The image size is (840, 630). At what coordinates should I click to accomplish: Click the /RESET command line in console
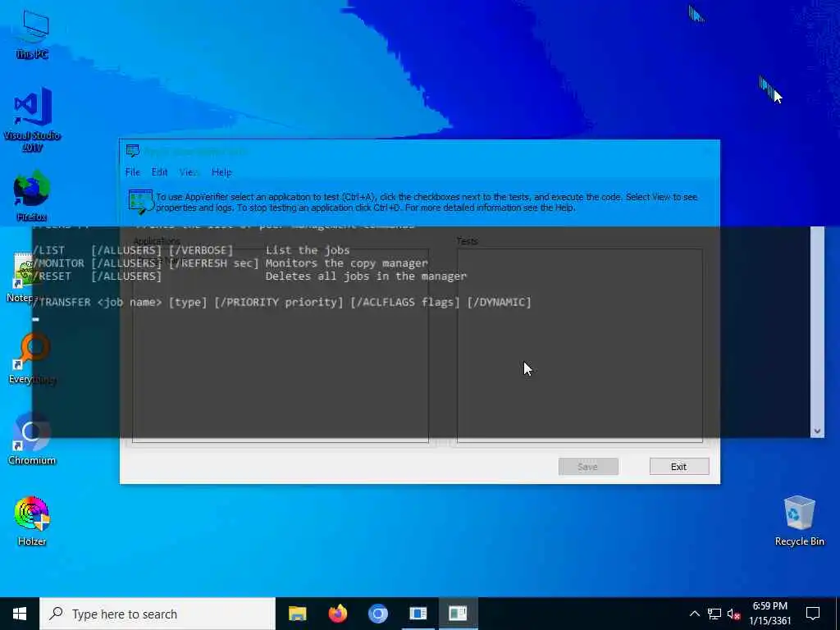pyautogui.click(x=249, y=276)
